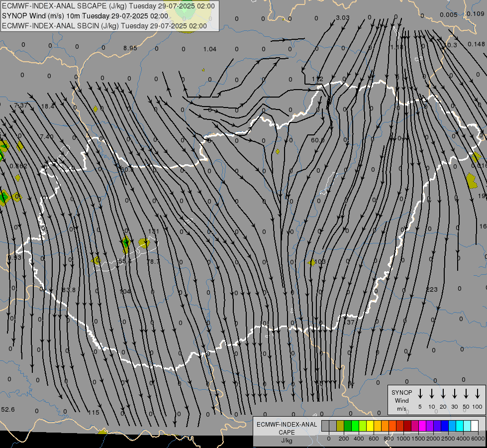The height and width of the screenshot is (448, 487).
Task: Click the 1.18 value on map
Action: 396,47
